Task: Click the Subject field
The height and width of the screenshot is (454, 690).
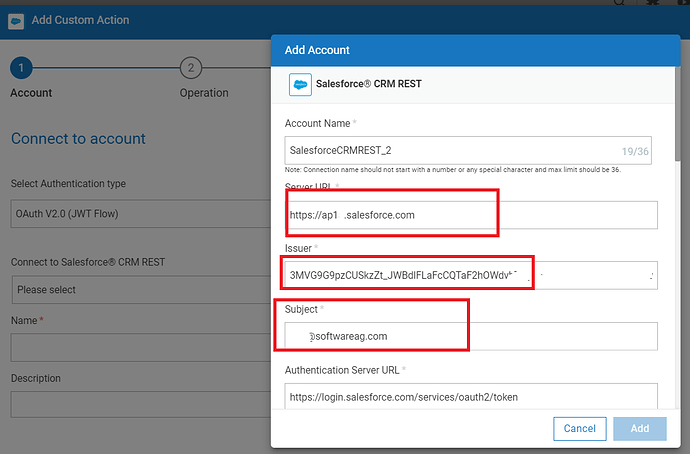Action: click(470, 336)
